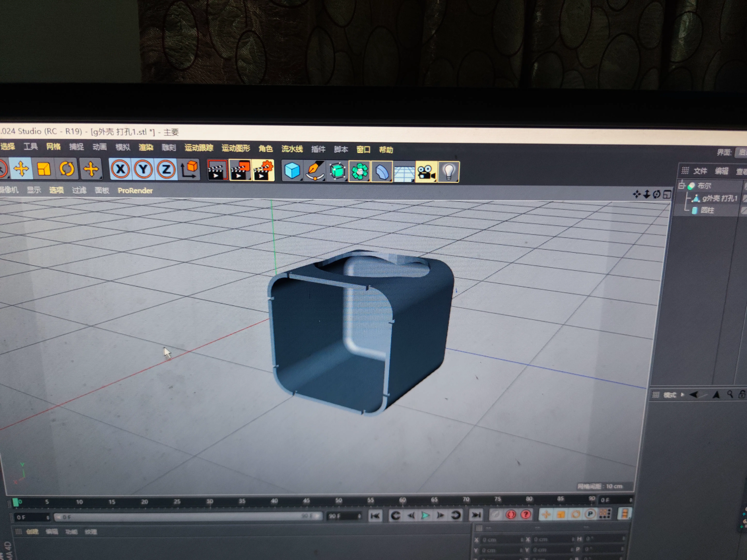Add a light object
Image resolution: width=747 pixels, height=560 pixels.
448,172
